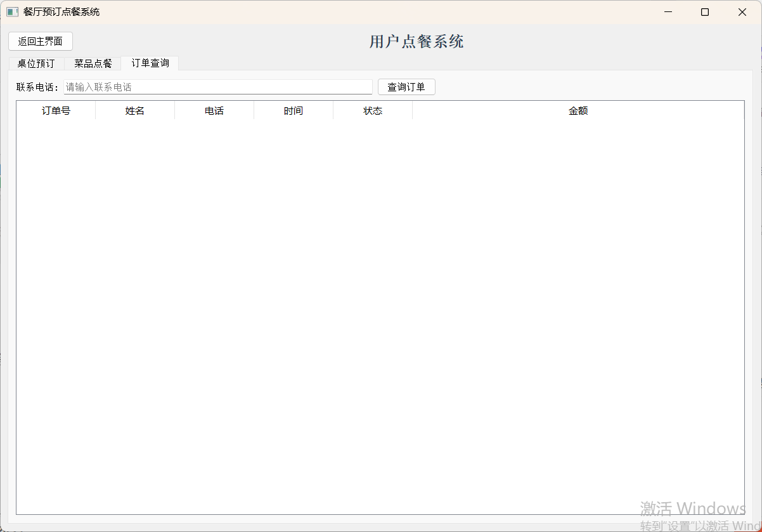Viewport: 762px width, 532px height.
Task: Switch to the 菜品点餐 tab
Action: pos(93,63)
